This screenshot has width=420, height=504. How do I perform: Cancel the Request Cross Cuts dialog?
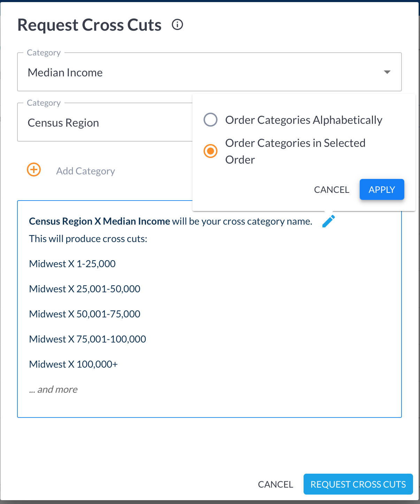point(275,484)
